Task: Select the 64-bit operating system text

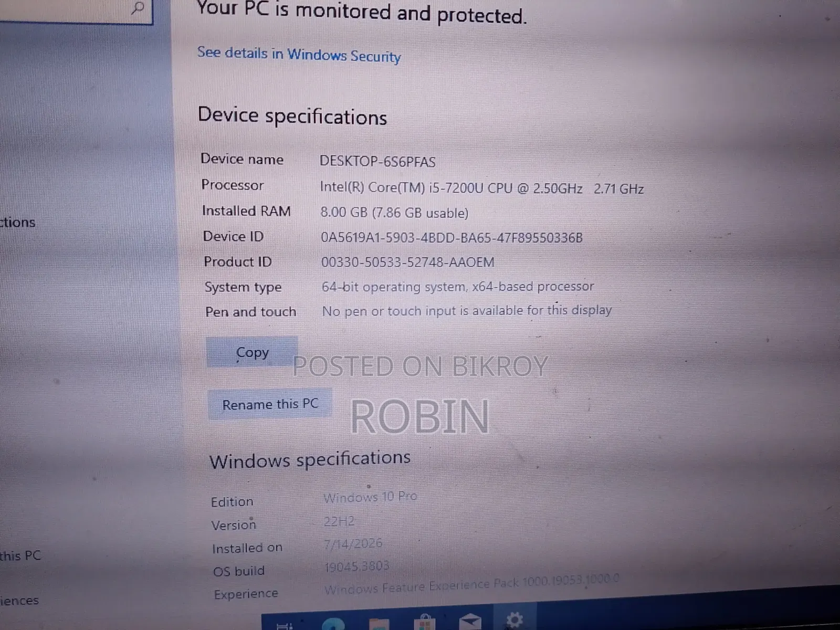Action: pos(457,287)
